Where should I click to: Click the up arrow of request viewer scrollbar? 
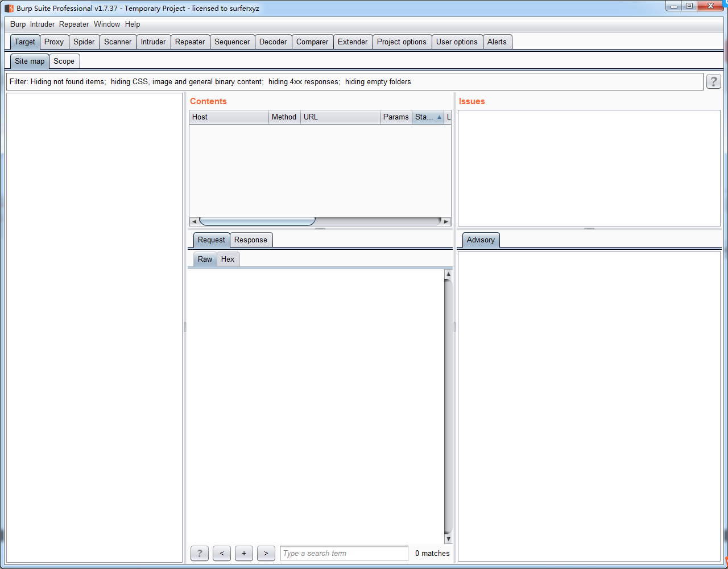[x=448, y=274]
